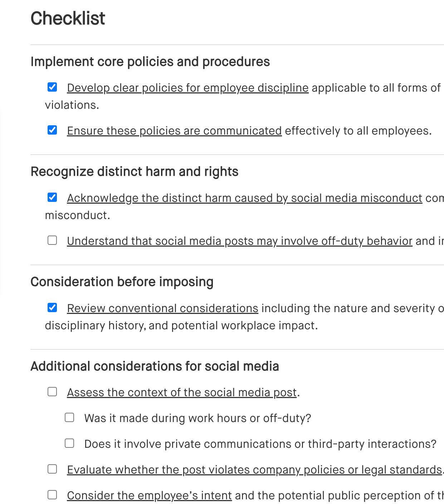The width and height of the screenshot is (444, 504).
Task: Click 'Review conventional considerations' link
Action: [162, 309]
